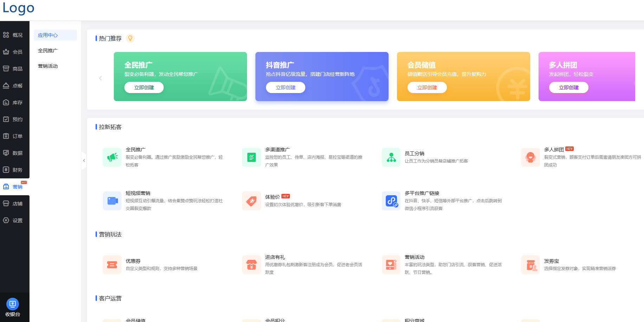Select the 会员 members icon in sidebar
The image size is (644, 322).
[15, 52]
